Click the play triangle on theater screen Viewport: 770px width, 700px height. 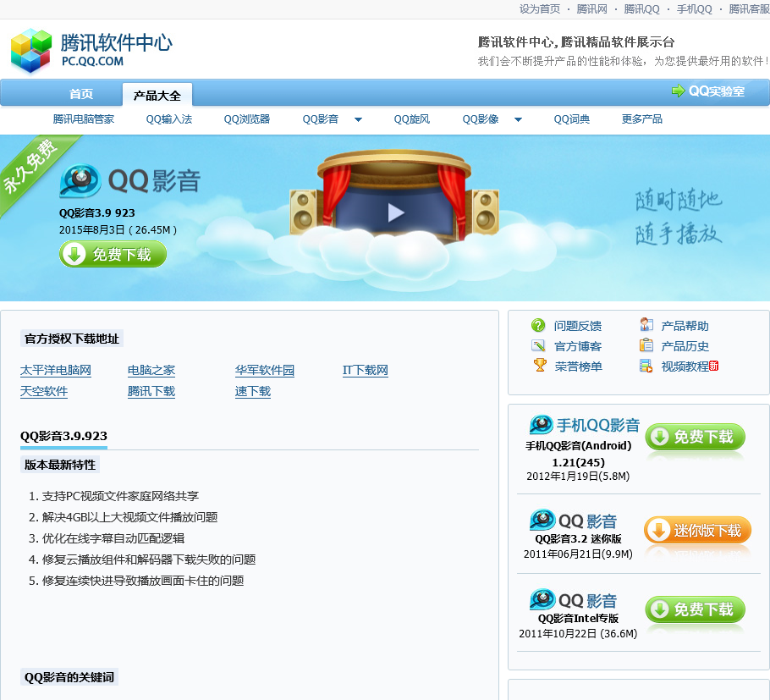[x=395, y=212]
